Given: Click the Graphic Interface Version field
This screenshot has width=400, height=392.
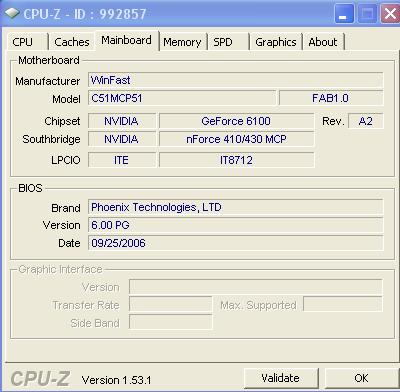Looking at the screenshot, I should [256, 287].
